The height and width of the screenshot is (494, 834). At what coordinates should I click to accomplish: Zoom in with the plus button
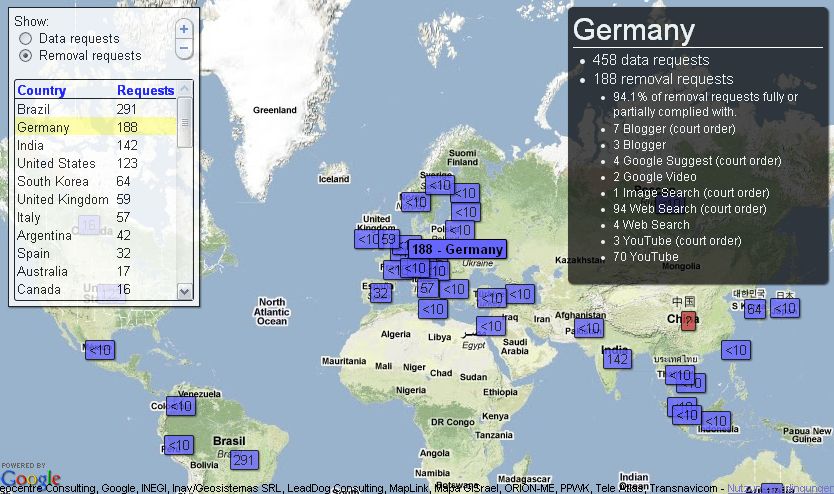pyautogui.click(x=184, y=29)
